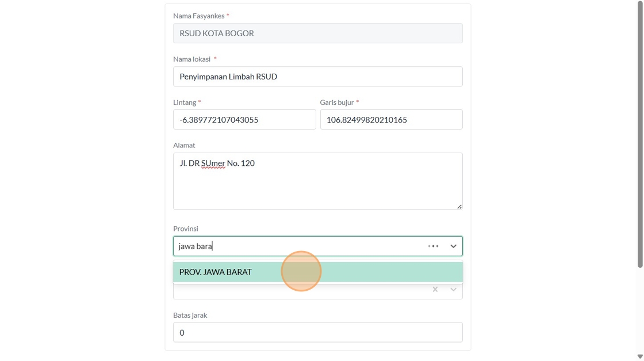Click the Alamat textarea resize handle
Viewport: 644px width, 361px height.
[x=459, y=206]
